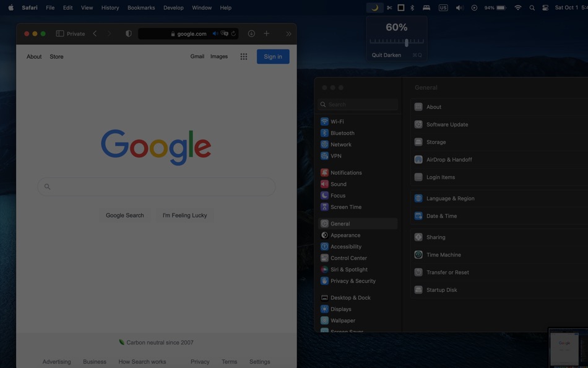
Task: Open Software Update in General pane
Action: pos(499,125)
